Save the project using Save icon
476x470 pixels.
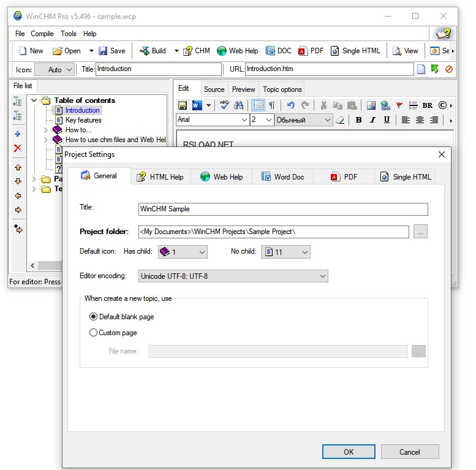click(111, 51)
